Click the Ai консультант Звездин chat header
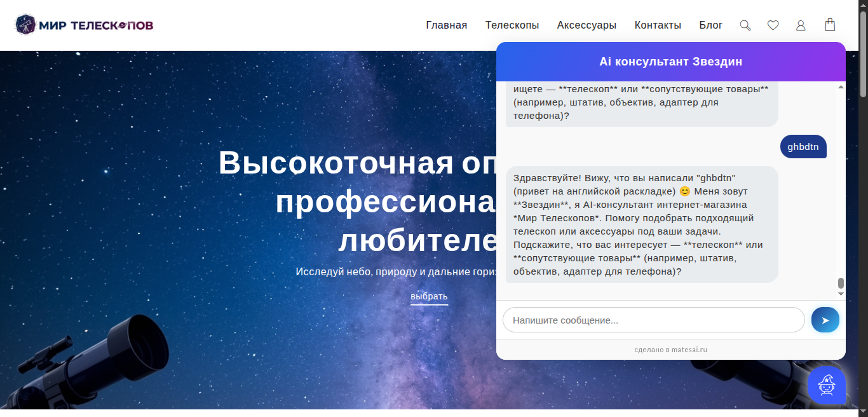Viewport: 868px width, 417px height. pyautogui.click(x=670, y=62)
